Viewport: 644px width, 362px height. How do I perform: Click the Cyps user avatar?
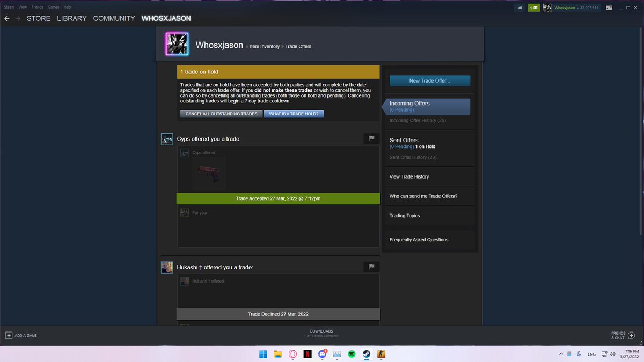[x=167, y=139]
